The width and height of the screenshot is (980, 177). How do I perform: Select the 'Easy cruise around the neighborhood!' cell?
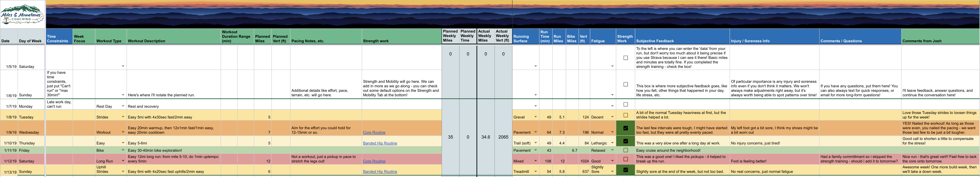click(x=682, y=150)
